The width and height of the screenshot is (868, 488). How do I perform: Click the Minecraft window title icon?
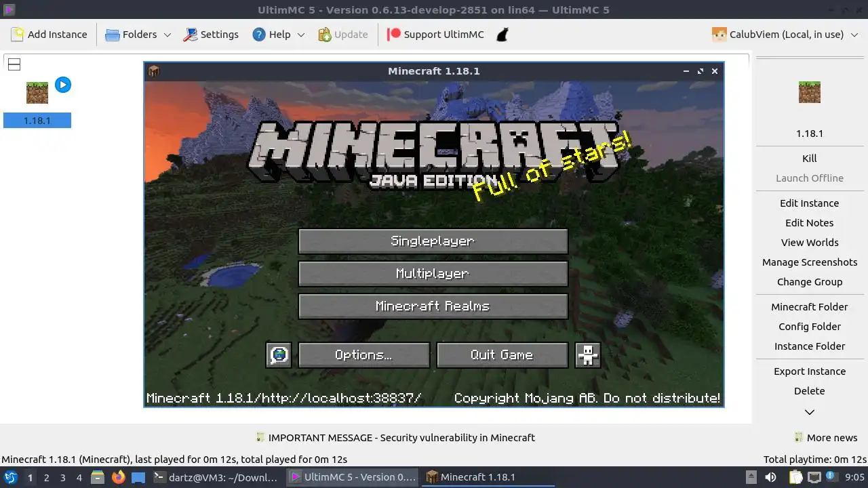154,71
